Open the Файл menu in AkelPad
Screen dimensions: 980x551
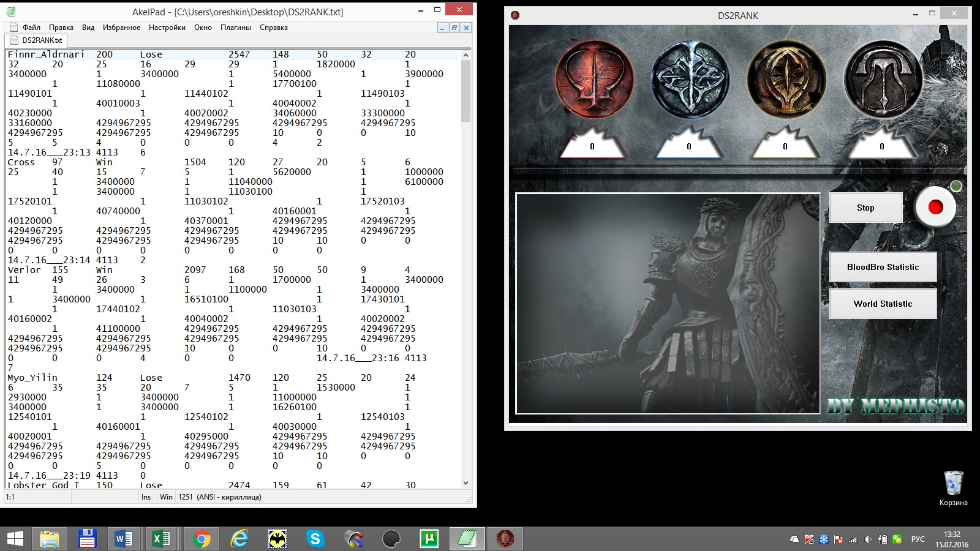coord(31,28)
